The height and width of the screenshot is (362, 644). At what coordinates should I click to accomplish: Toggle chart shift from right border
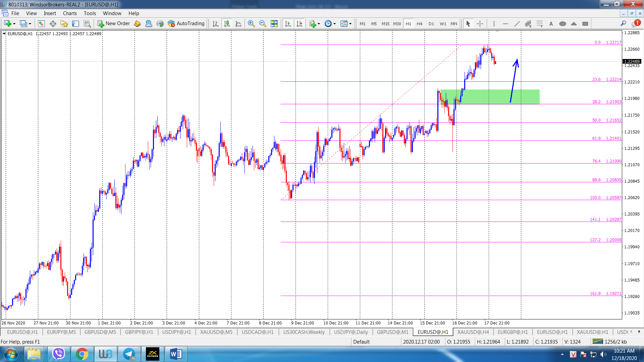(299, 23)
